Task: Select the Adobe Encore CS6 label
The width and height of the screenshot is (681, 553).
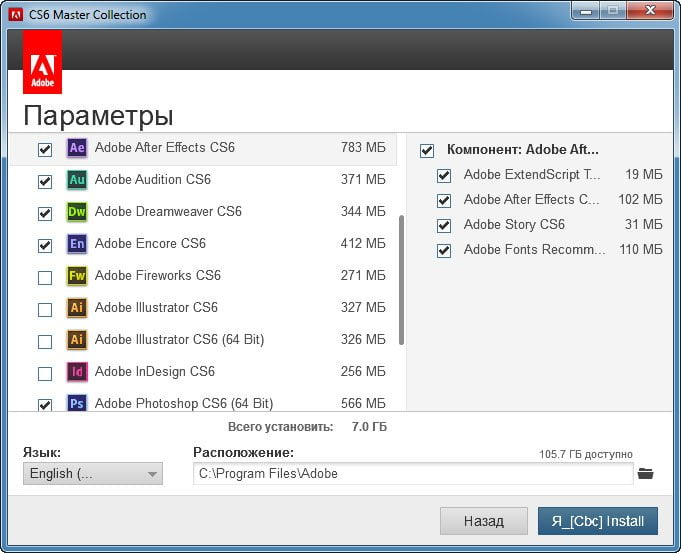Action: pos(150,244)
